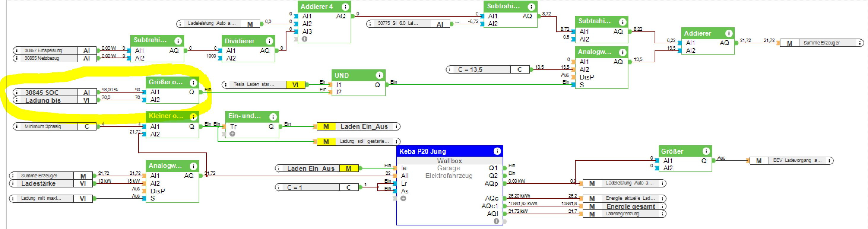Screen dimensions: 868x229
Task: Select the Ein- und... block title
Action: (245, 116)
